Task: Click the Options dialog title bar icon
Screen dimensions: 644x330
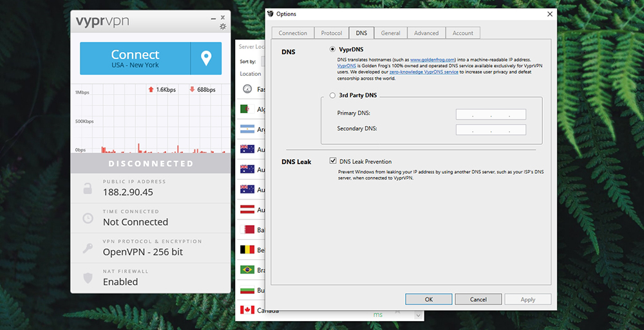Action: [270, 14]
